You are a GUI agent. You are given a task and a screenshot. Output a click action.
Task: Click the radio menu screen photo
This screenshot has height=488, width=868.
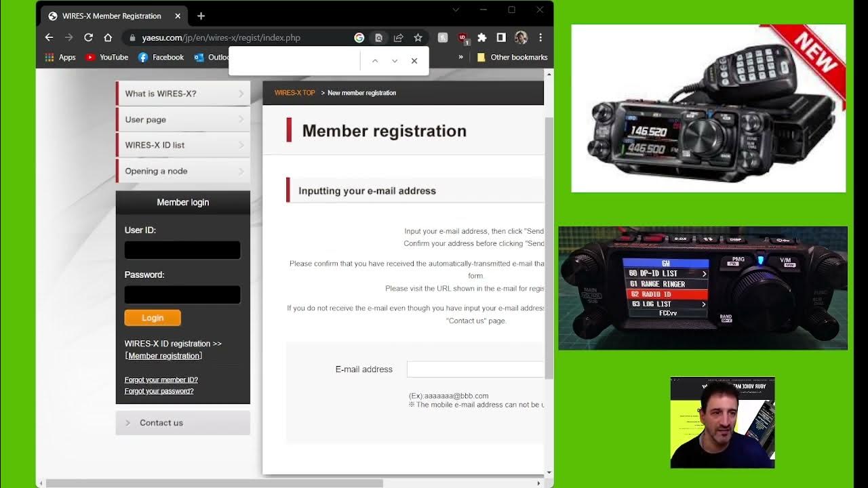click(x=703, y=288)
